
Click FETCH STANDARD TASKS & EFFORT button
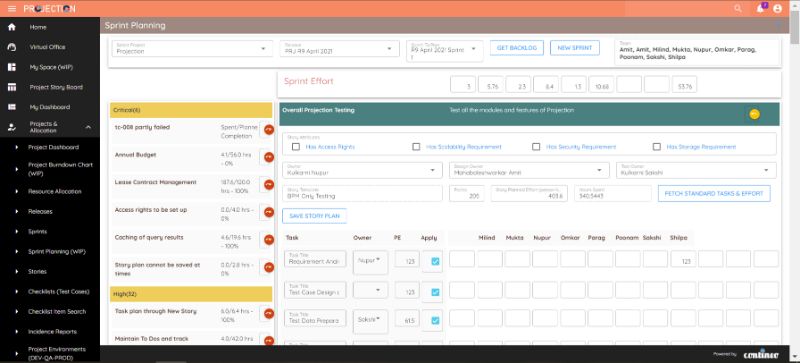click(714, 193)
